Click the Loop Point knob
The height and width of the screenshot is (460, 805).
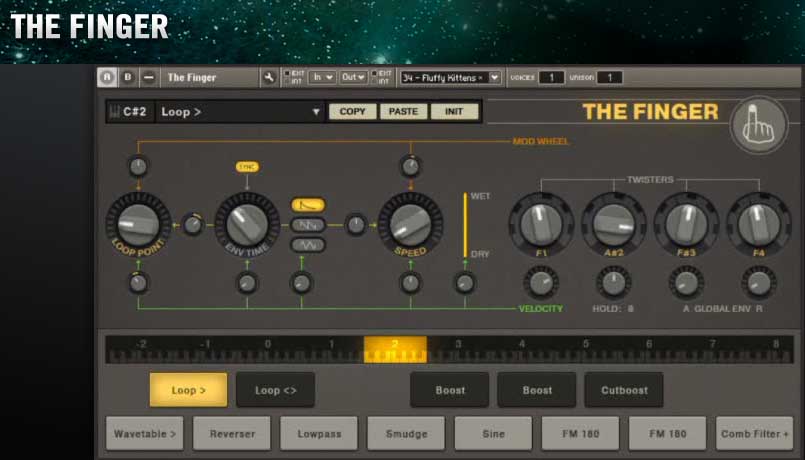point(138,224)
